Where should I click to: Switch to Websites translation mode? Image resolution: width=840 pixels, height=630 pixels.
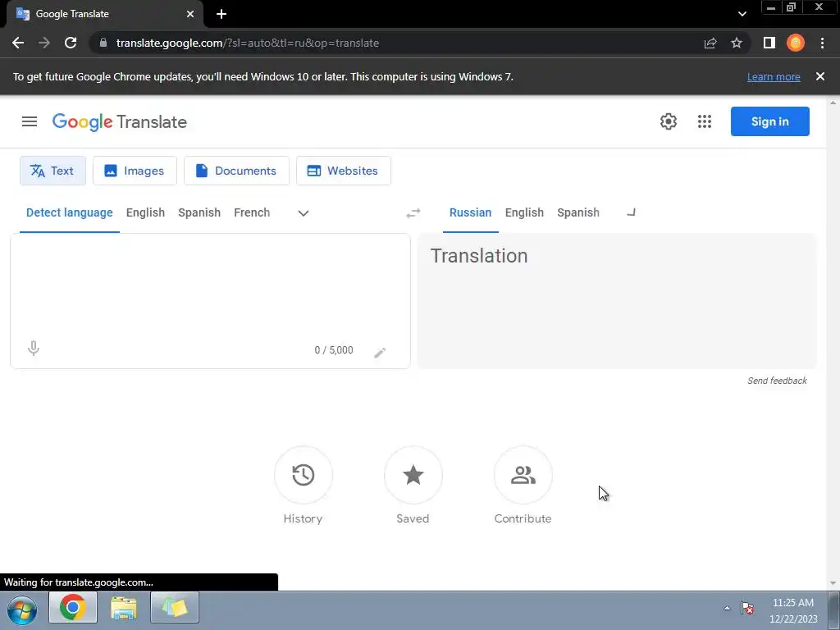[344, 171]
